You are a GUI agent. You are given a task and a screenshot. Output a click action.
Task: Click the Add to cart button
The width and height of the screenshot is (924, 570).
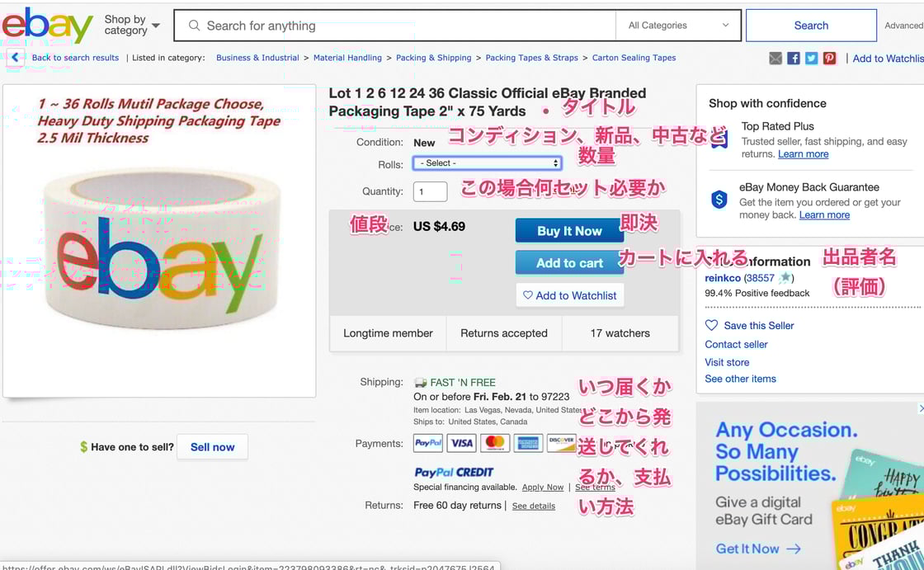pyautogui.click(x=569, y=263)
